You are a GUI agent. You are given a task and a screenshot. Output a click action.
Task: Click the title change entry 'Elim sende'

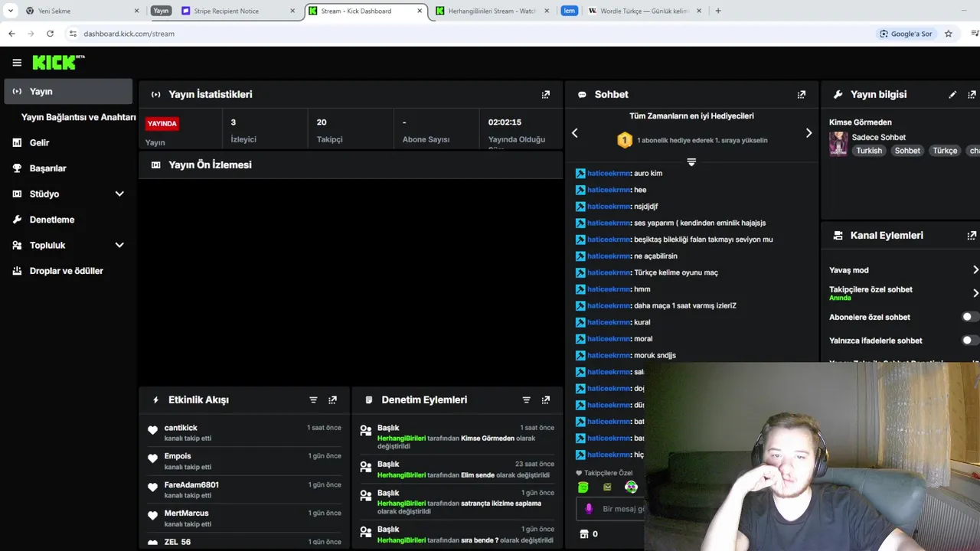[456, 469]
